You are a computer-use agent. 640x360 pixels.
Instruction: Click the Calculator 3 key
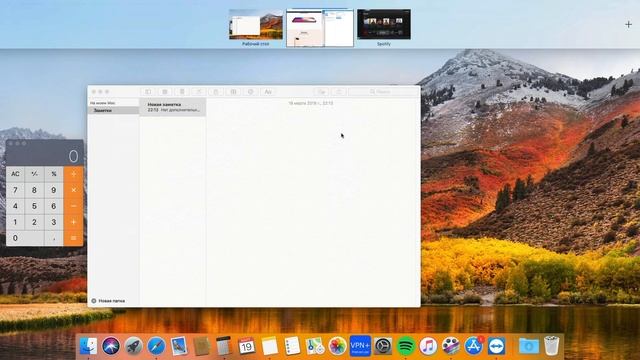tap(53, 222)
